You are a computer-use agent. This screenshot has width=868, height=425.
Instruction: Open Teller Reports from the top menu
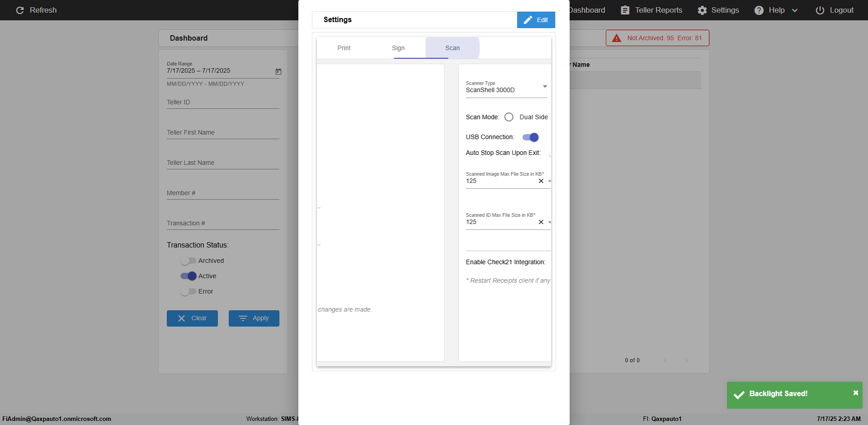tap(651, 10)
